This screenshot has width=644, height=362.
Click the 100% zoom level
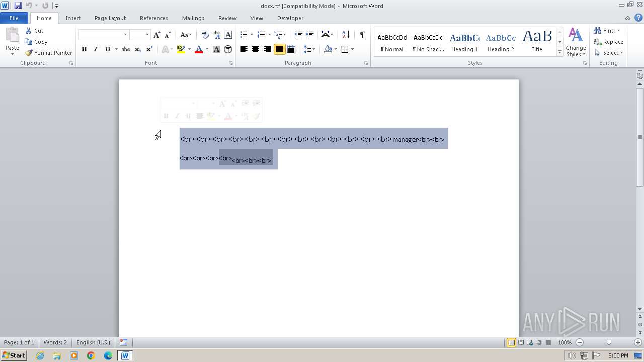coord(565,342)
